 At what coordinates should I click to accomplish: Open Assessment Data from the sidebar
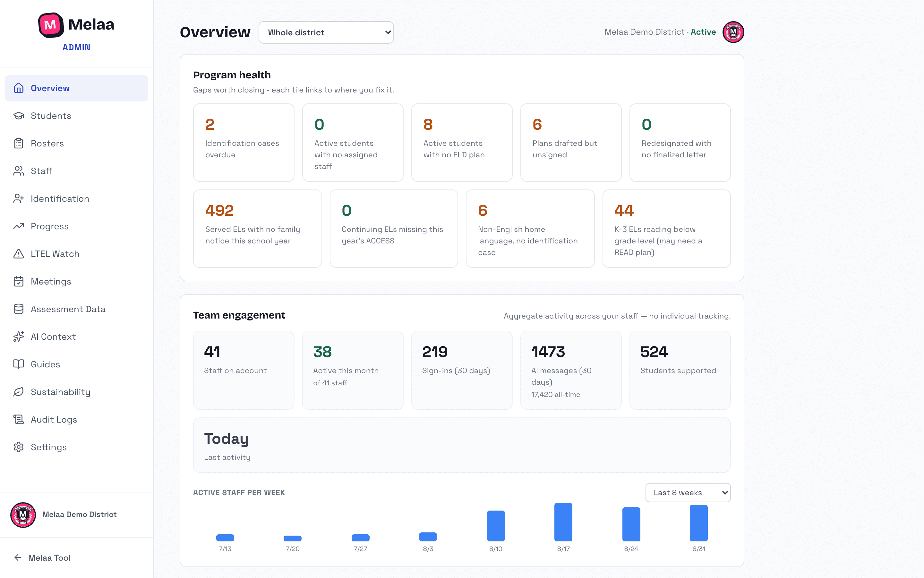tap(77, 309)
